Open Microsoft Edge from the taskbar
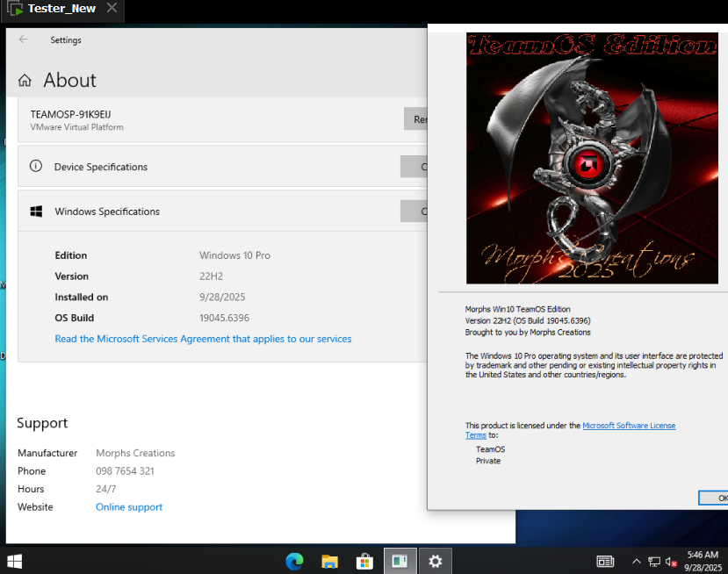728x574 pixels. 294,561
